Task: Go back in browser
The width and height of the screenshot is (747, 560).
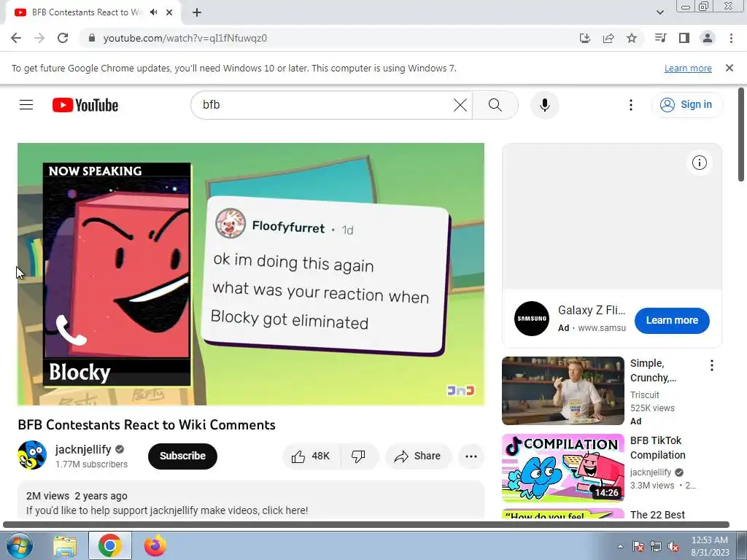Action: (x=16, y=38)
